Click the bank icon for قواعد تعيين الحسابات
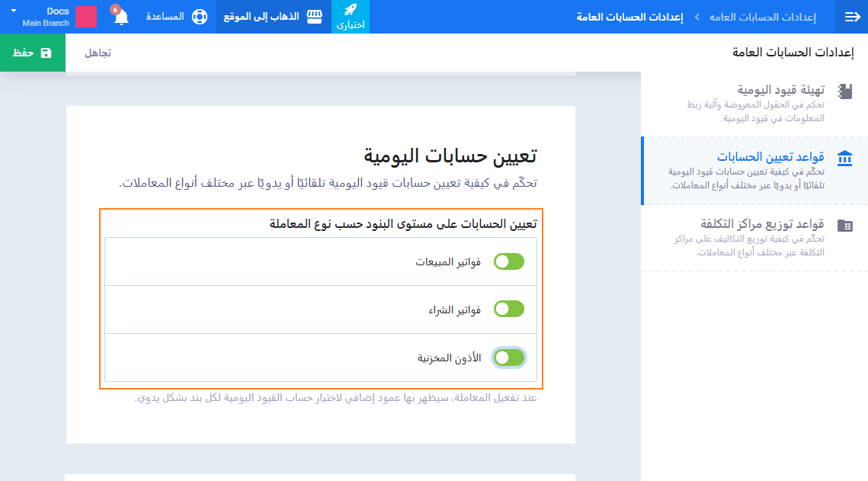The image size is (868, 481). point(844,158)
